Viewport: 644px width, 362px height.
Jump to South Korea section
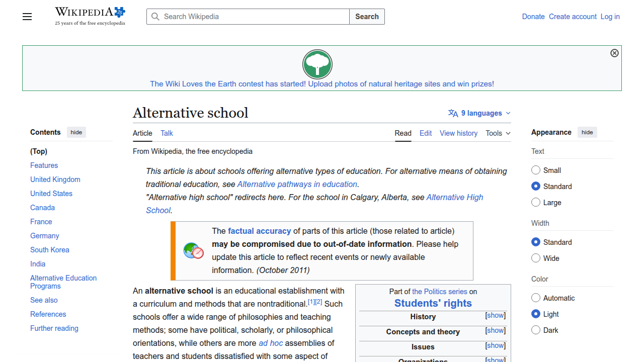[50, 250]
